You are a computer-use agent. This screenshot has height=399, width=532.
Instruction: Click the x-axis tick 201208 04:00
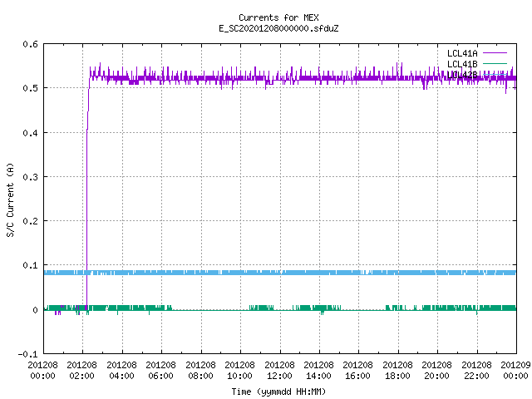tap(121, 371)
